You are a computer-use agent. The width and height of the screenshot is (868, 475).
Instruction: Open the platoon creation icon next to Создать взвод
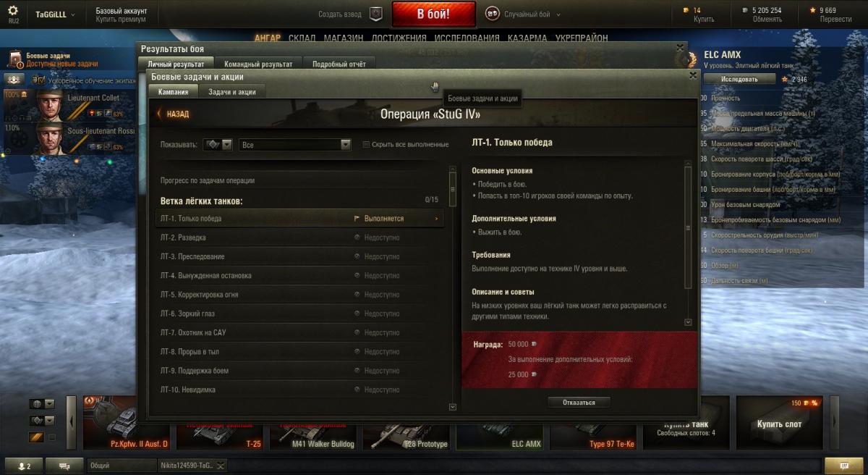(375, 14)
